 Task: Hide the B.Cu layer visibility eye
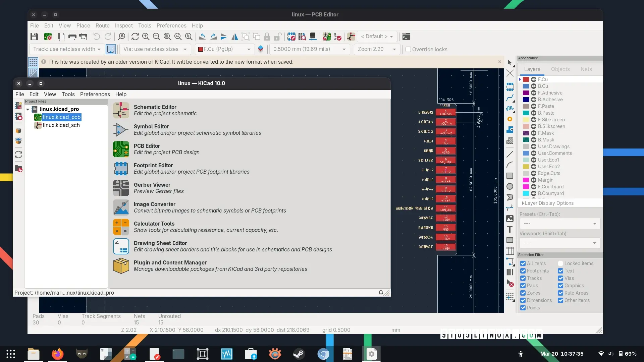[533, 86]
